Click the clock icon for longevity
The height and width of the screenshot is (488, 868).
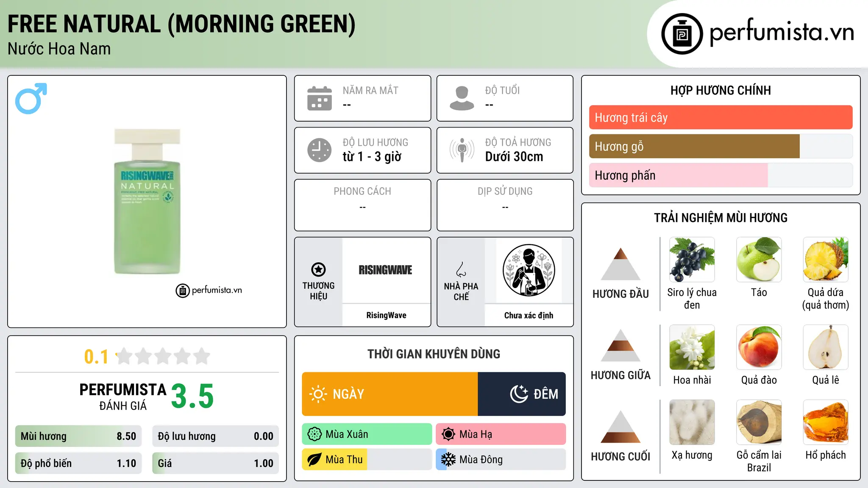coord(320,150)
